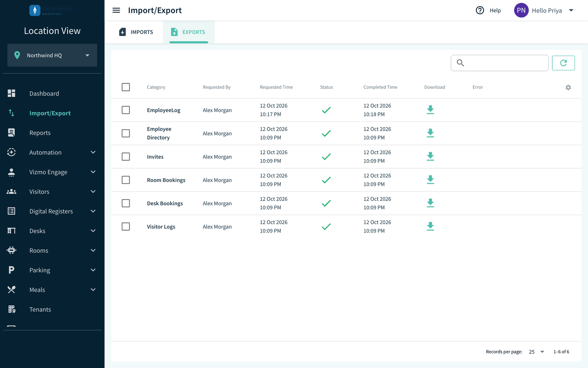The width and height of the screenshot is (588, 368).
Task: Sort by Status column header
Action: [x=326, y=87]
